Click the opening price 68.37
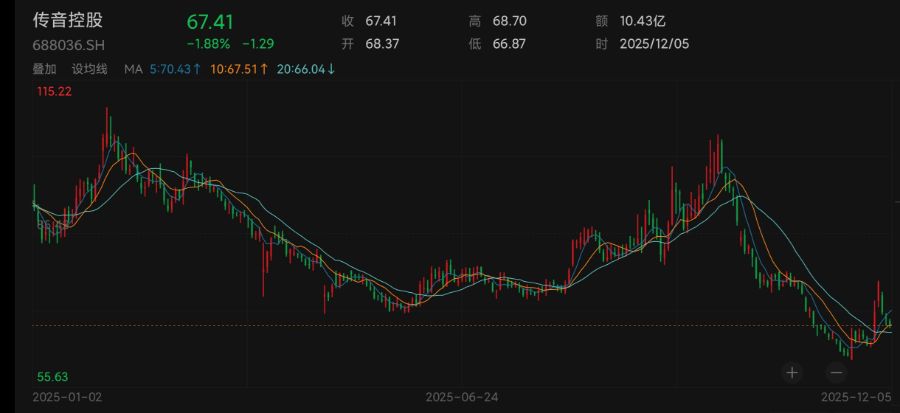Screen dimensions: 900x413 coord(381,44)
